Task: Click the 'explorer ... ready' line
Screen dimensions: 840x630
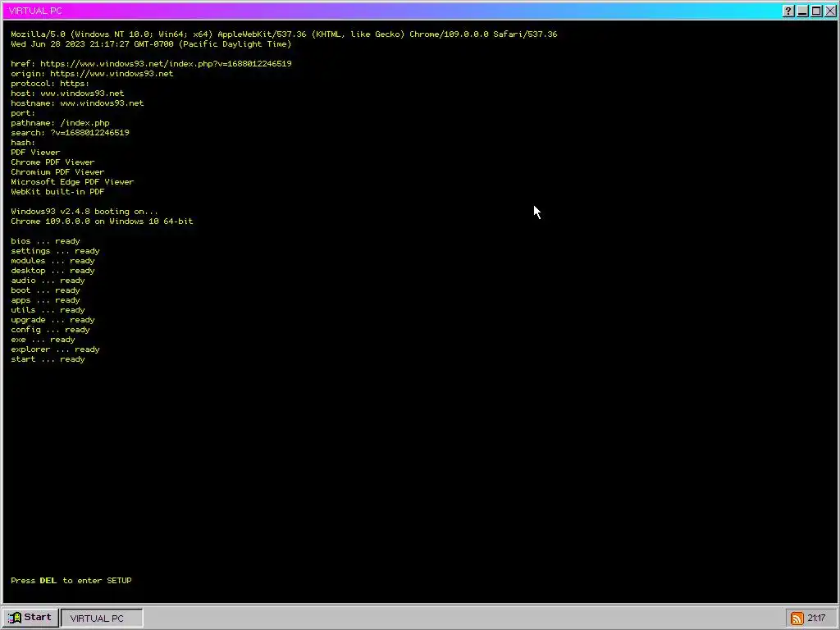Action: click(55, 349)
